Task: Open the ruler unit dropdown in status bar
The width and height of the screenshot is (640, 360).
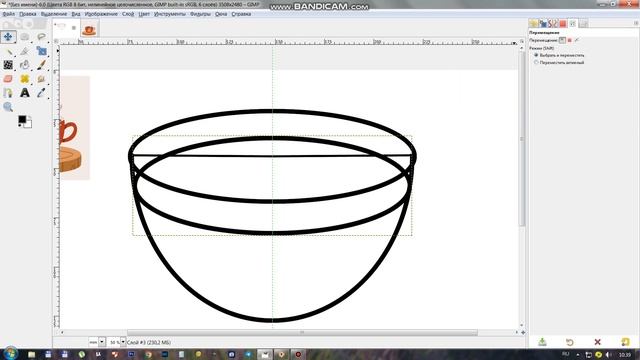Action: pyautogui.click(x=102, y=342)
